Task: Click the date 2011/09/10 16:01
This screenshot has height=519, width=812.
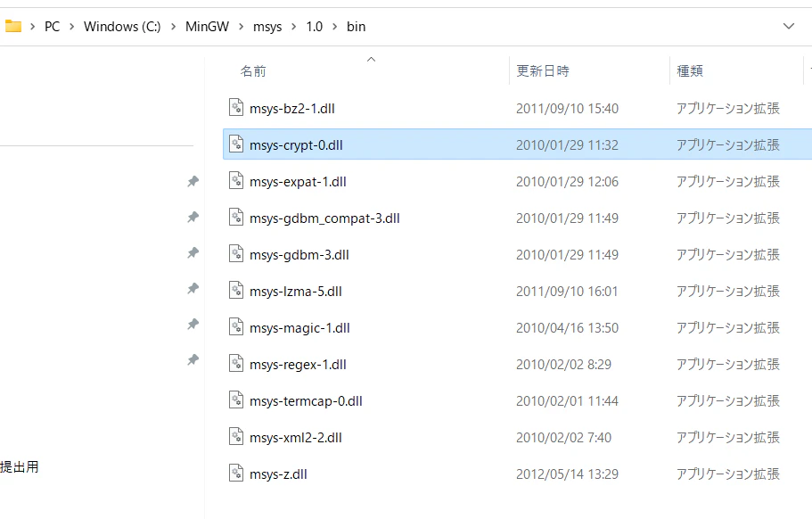Action: click(x=567, y=292)
